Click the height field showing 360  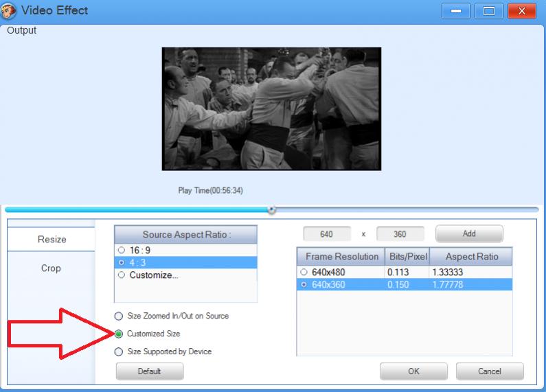coord(400,234)
